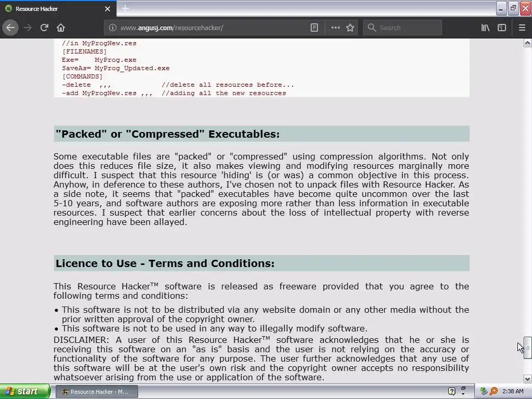This screenshot has height=399, width=532.
Task: Open the Windows start menu
Action: pyautogui.click(x=25, y=391)
